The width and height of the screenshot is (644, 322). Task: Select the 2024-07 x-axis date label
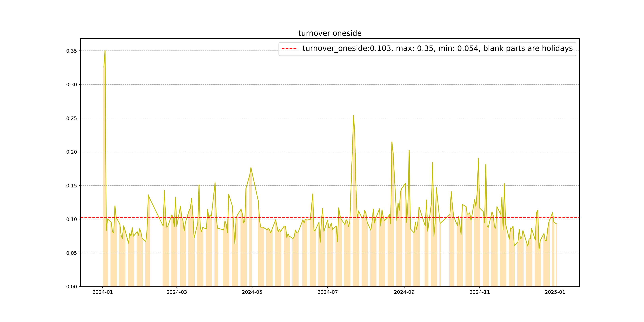(x=328, y=292)
